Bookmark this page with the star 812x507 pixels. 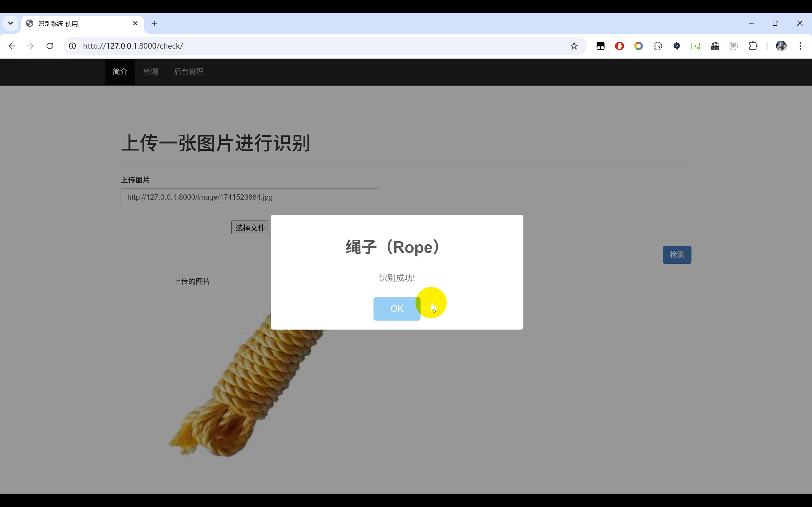tap(574, 46)
